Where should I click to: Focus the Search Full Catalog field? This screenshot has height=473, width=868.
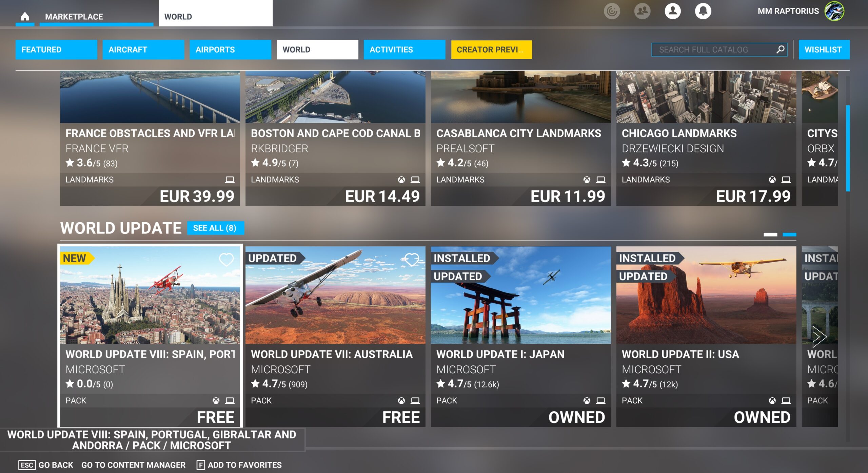712,50
